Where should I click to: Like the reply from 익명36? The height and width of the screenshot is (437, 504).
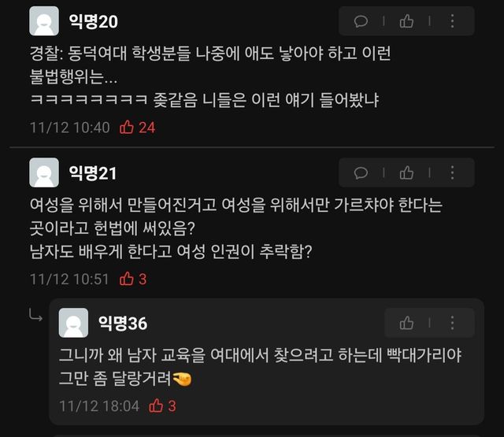pos(406,323)
